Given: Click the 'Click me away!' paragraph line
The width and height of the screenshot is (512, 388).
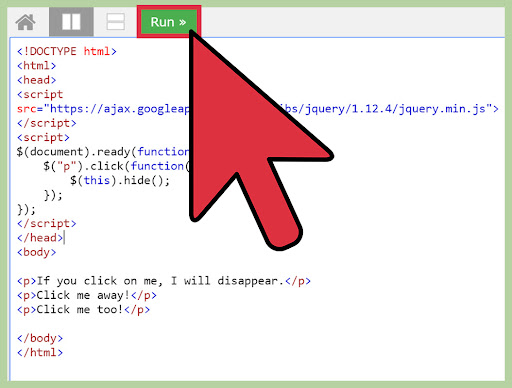Looking at the screenshot, I should pos(87,295).
